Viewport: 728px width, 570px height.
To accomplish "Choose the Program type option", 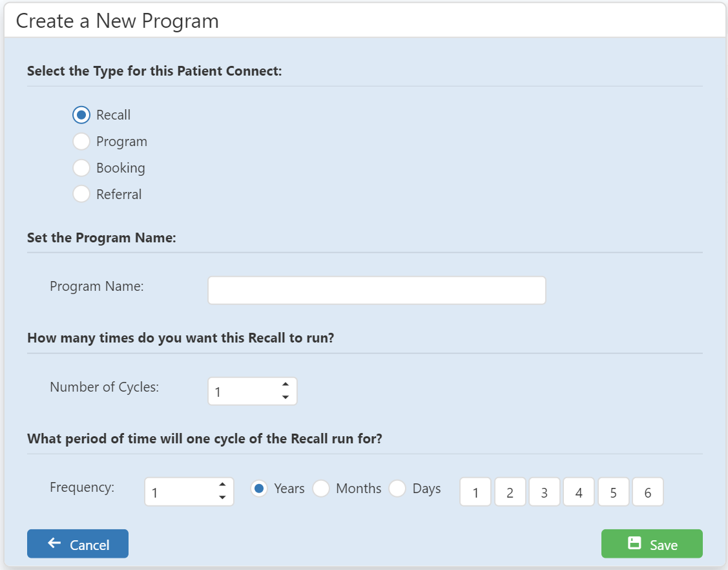I will pyautogui.click(x=81, y=142).
